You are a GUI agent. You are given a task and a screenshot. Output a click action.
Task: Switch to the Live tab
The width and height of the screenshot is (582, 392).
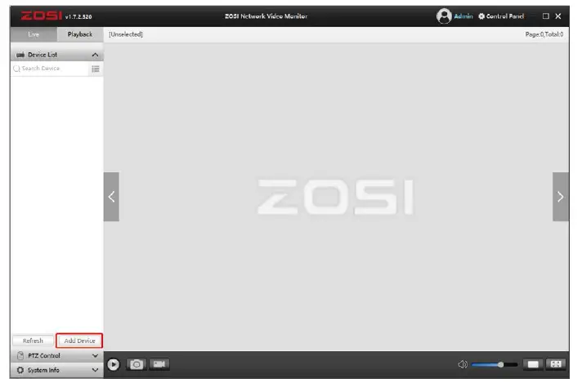coord(34,34)
